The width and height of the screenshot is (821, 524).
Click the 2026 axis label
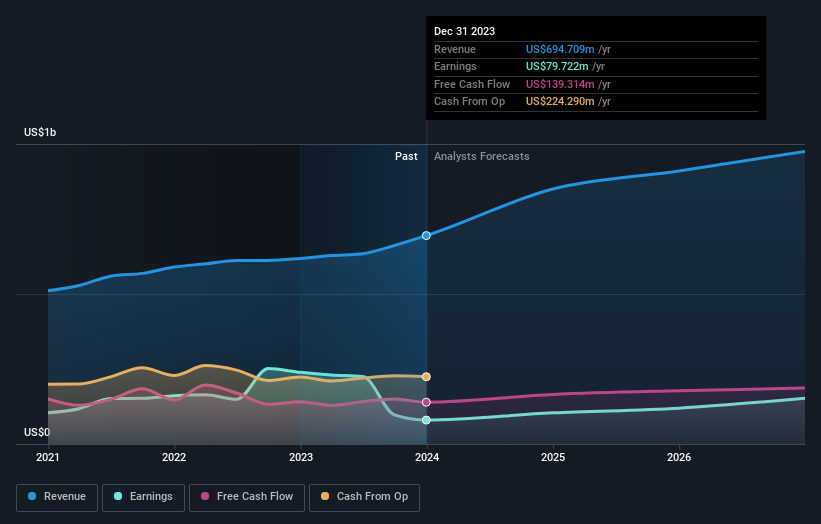point(679,457)
